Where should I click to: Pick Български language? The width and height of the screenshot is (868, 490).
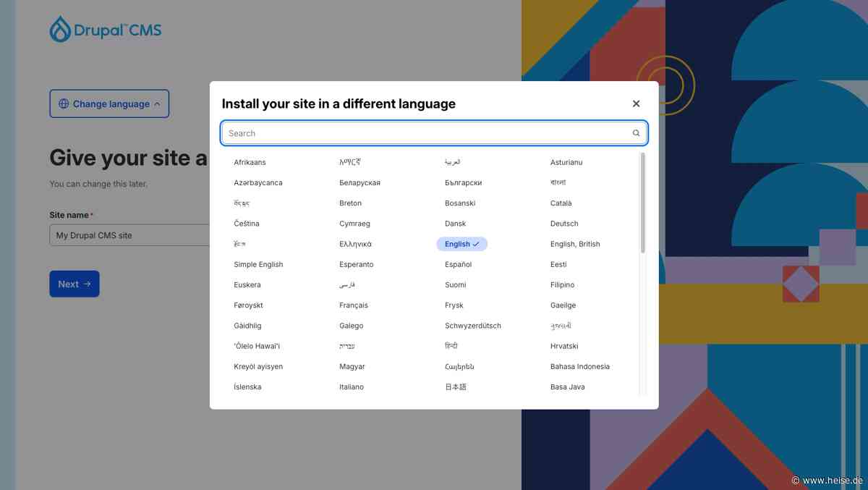coord(463,182)
